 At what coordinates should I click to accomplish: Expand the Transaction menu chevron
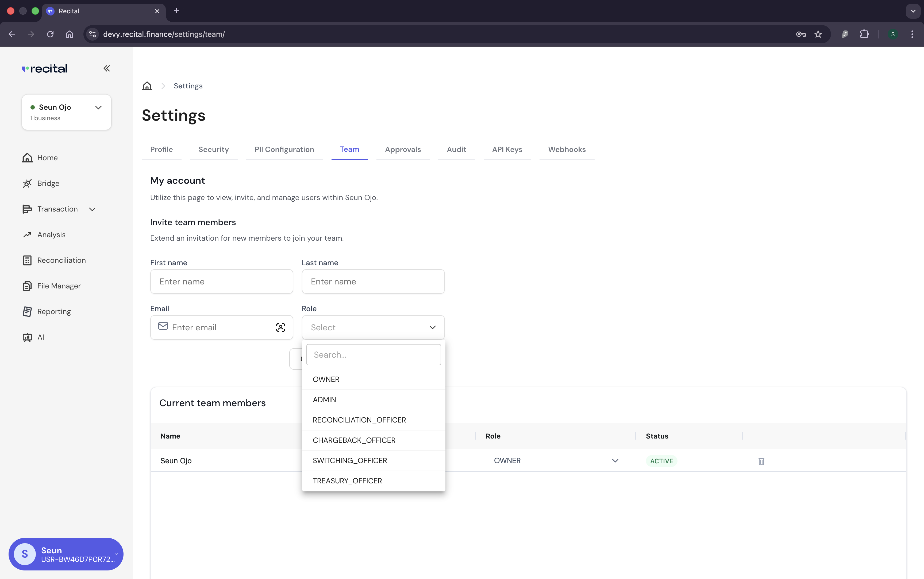92,209
